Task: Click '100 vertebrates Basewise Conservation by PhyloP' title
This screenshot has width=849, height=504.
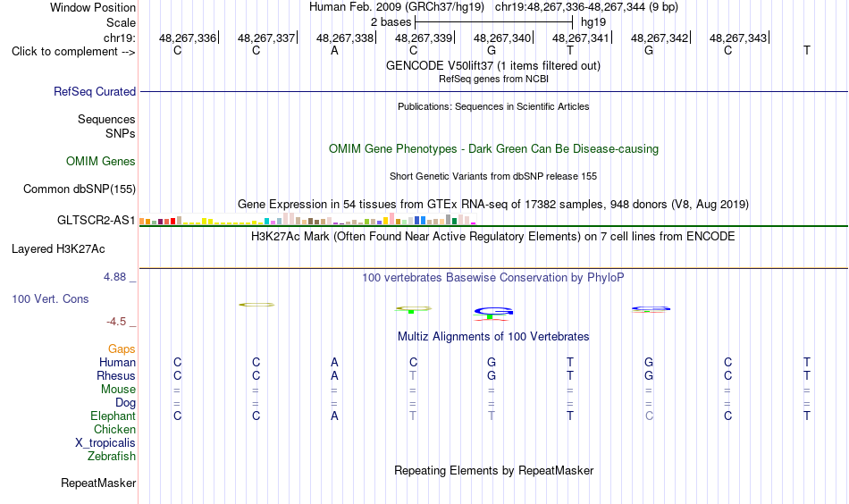Action: click(492, 278)
